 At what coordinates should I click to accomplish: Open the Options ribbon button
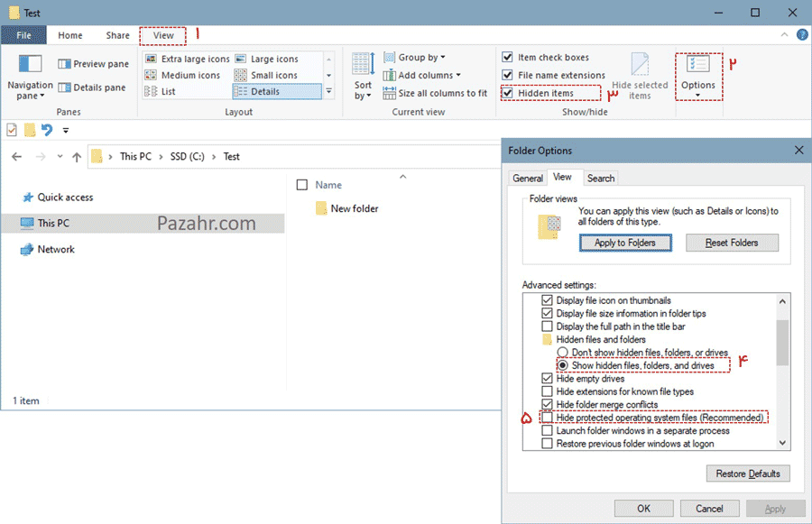pyautogui.click(x=698, y=77)
